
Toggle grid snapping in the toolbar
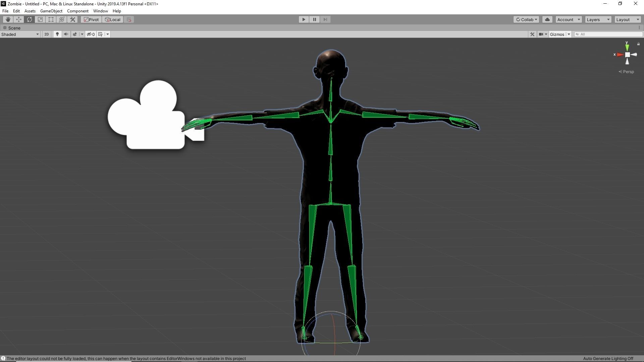[x=129, y=19]
